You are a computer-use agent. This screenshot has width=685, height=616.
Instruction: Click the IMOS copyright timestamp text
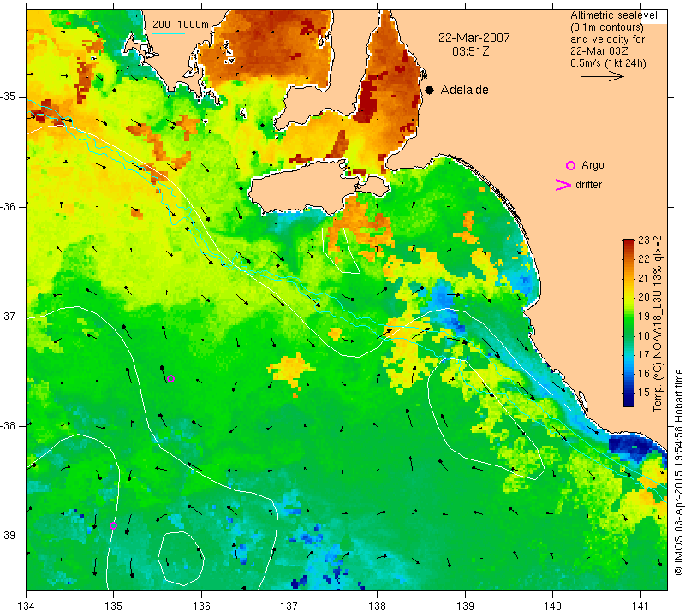[678, 472]
